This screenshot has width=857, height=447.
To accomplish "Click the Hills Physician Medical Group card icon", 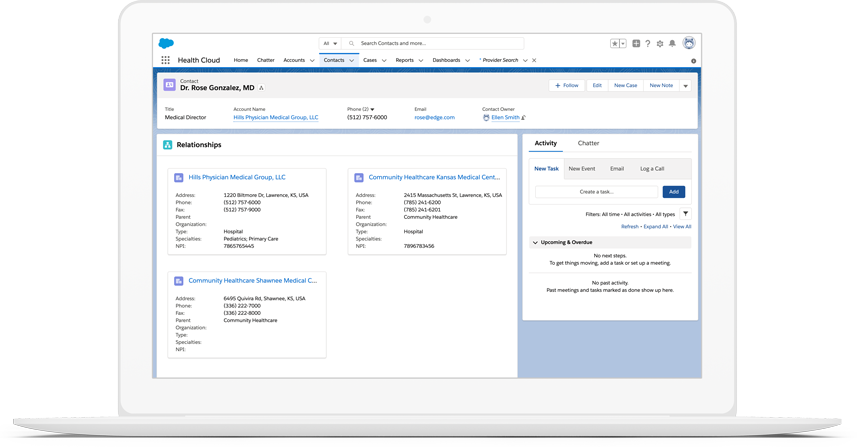I will 179,178.
